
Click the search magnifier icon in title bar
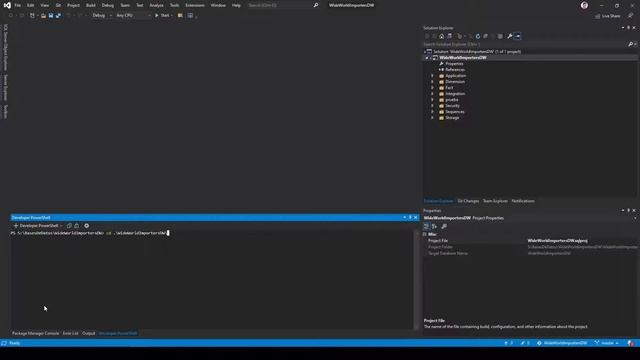tap(316, 5)
